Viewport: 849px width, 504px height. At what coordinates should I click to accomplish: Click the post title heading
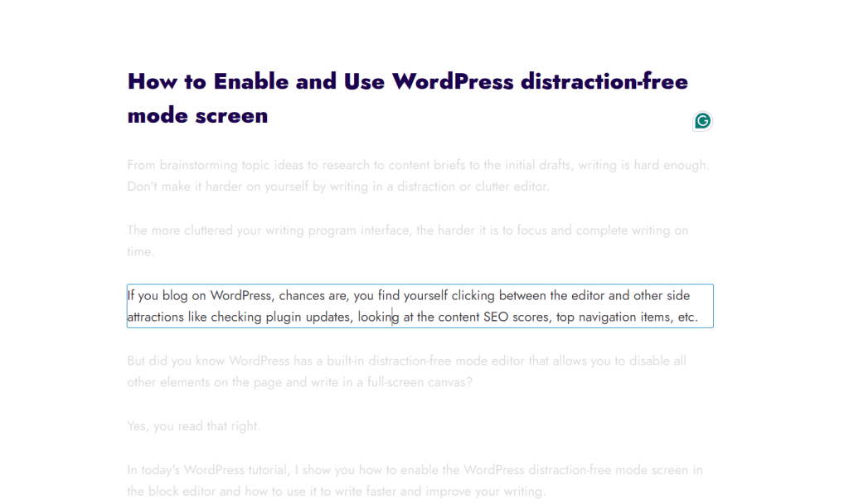[408, 98]
